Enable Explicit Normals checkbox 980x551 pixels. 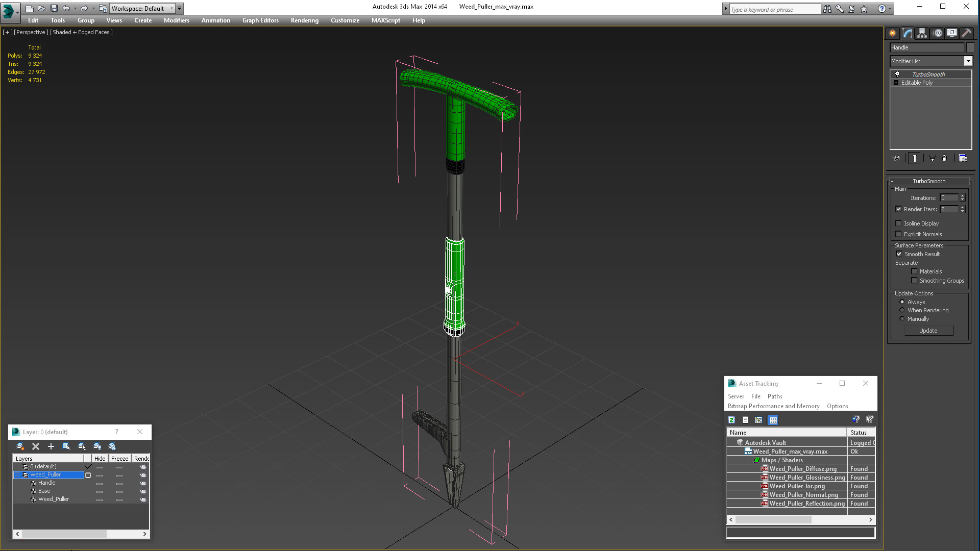pyautogui.click(x=899, y=234)
